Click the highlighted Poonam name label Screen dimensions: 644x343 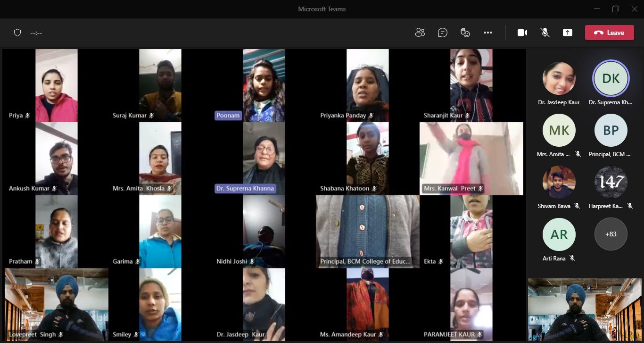point(228,116)
